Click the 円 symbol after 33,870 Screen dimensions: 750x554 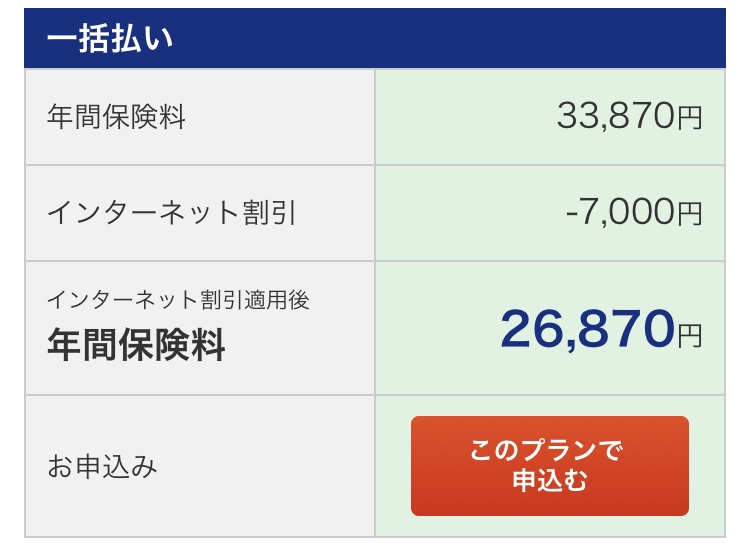coord(690,118)
